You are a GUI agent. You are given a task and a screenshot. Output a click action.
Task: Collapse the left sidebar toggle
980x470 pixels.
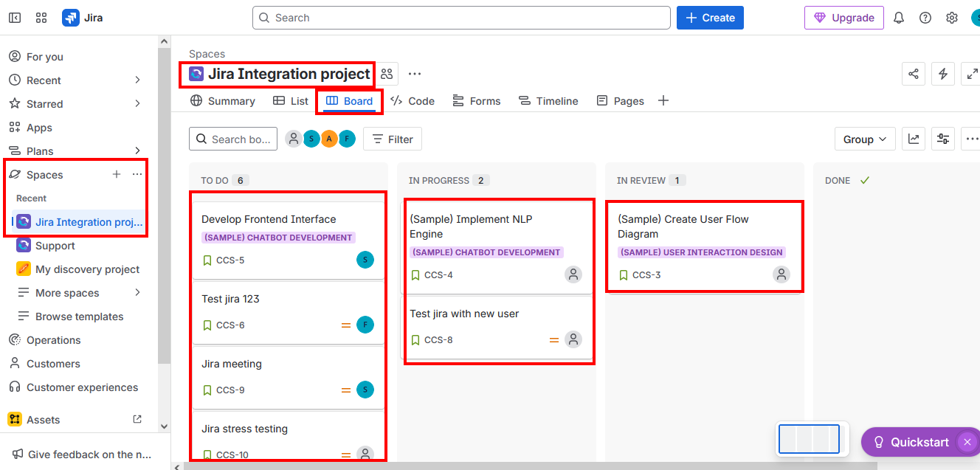point(15,18)
